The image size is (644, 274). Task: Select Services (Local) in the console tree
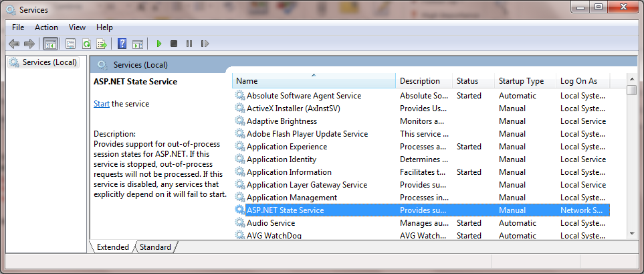coord(43,62)
